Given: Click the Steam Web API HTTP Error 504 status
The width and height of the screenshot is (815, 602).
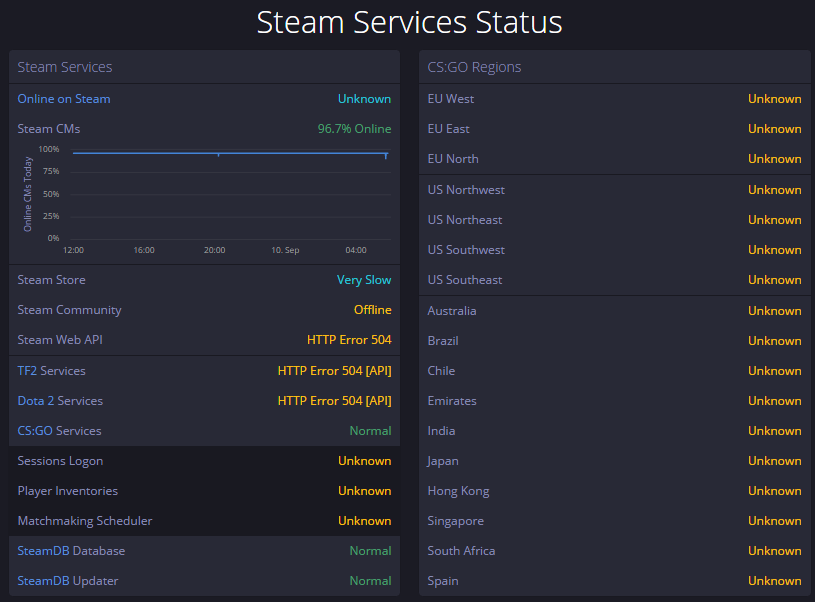Looking at the screenshot, I should point(349,340).
